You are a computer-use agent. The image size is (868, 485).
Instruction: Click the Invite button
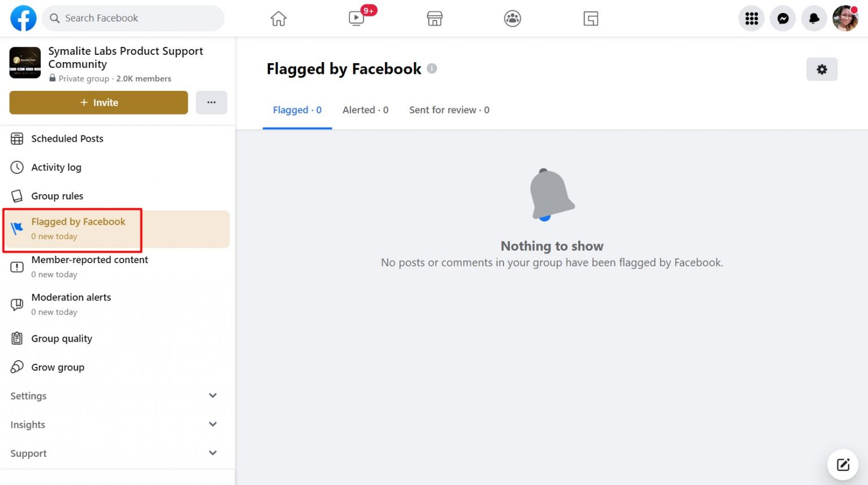tap(98, 102)
